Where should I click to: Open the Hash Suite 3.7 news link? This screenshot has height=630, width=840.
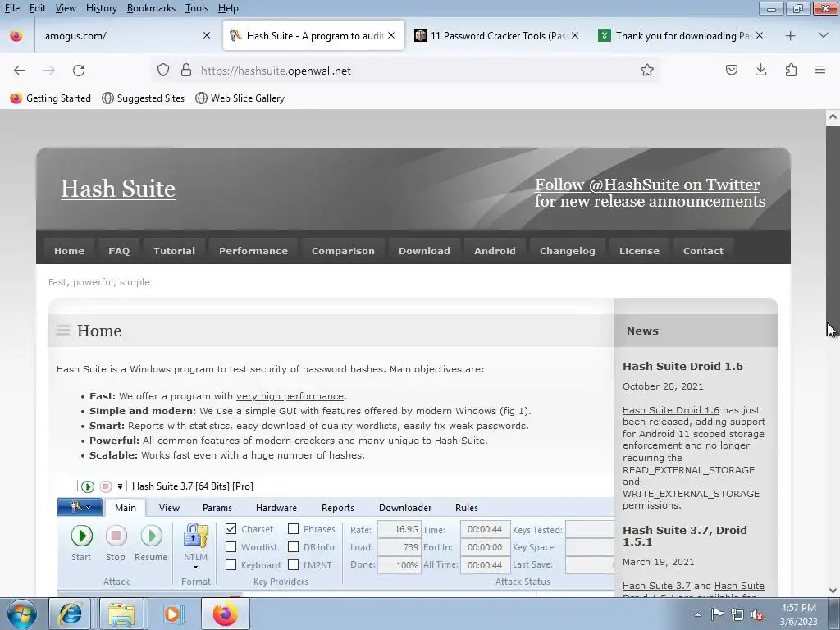pyautogui.click(x=655, y=586)
